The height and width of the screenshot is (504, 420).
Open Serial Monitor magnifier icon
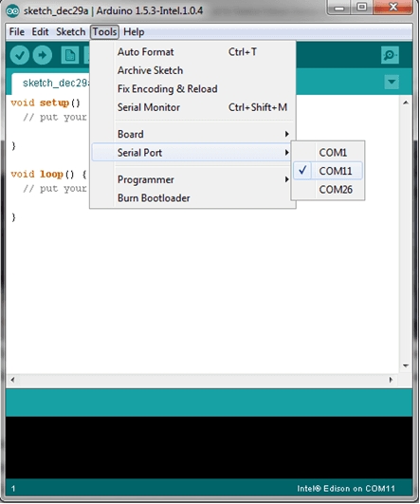pos(390,55)
